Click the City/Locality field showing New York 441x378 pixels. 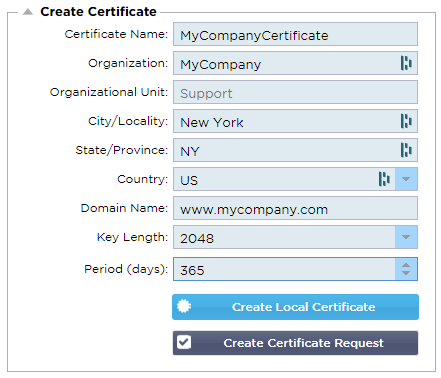(x=287, y=121)
